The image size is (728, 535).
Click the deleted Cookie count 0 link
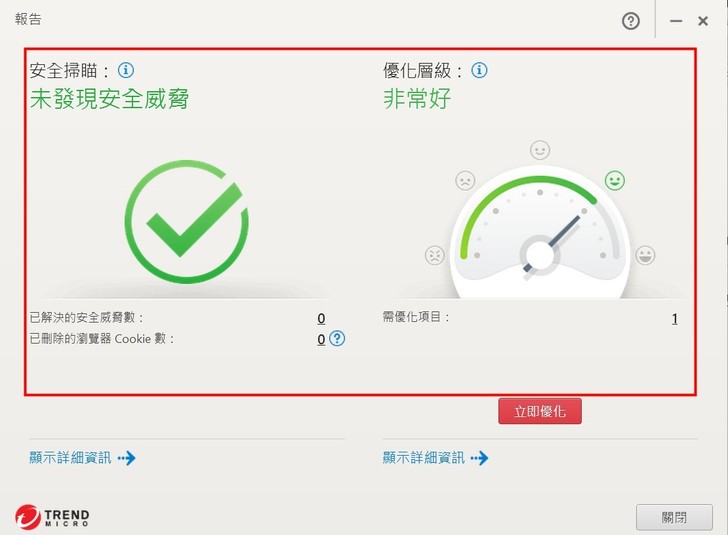pyautogui.click(x=321, y=339)
